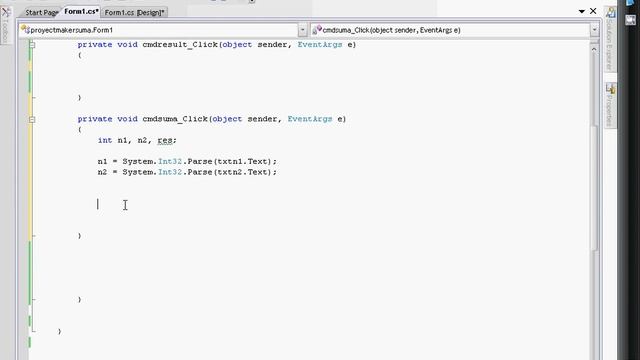Click the n2 = System.Int32.Parse(txtn2.Text) line
This screenshot has width=640, height=360.
pyautogui.click(x=187, y=172)
